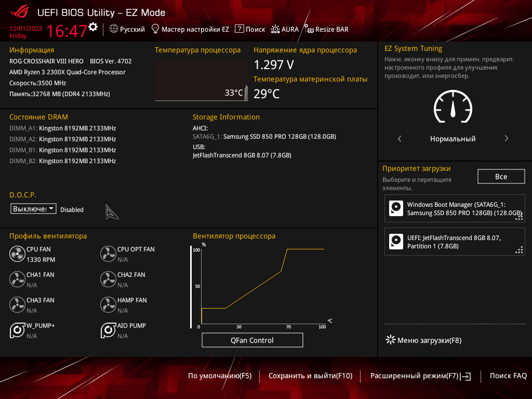Open the Поиск FAQ link
This screenshot has width=532, height=399.
pos(508,376)
